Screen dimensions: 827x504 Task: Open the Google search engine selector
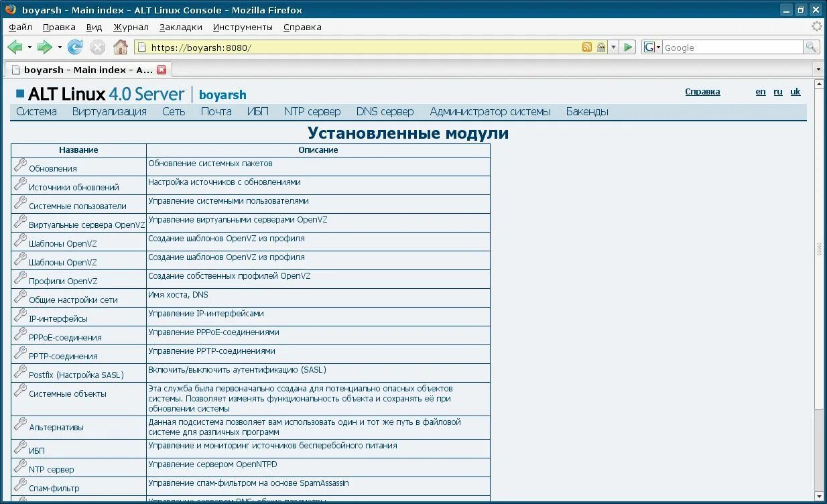[x=652, y=47]
